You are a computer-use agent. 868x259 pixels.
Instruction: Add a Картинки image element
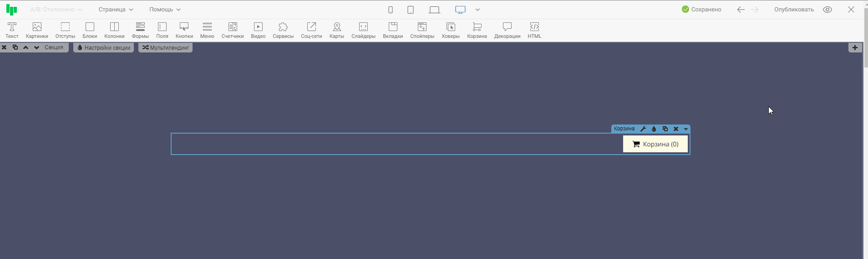click(x=37, y=30)
